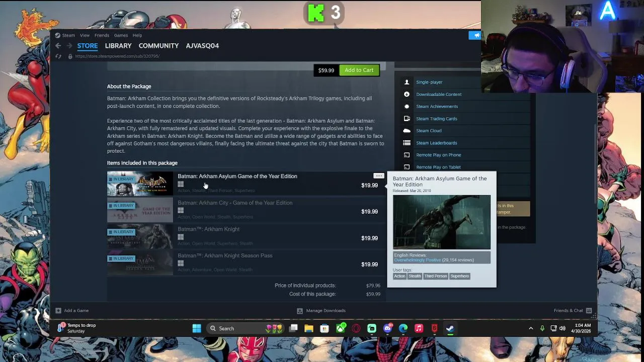Open Batman: Arkham City GOTY title
Viewport: 644px width, 362px height.
click(235, 203)
